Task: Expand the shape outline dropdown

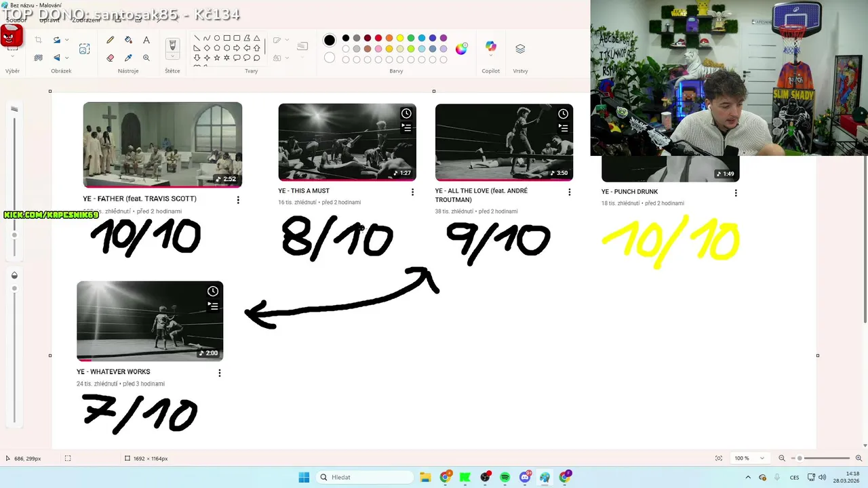Action: coord(288,40)
